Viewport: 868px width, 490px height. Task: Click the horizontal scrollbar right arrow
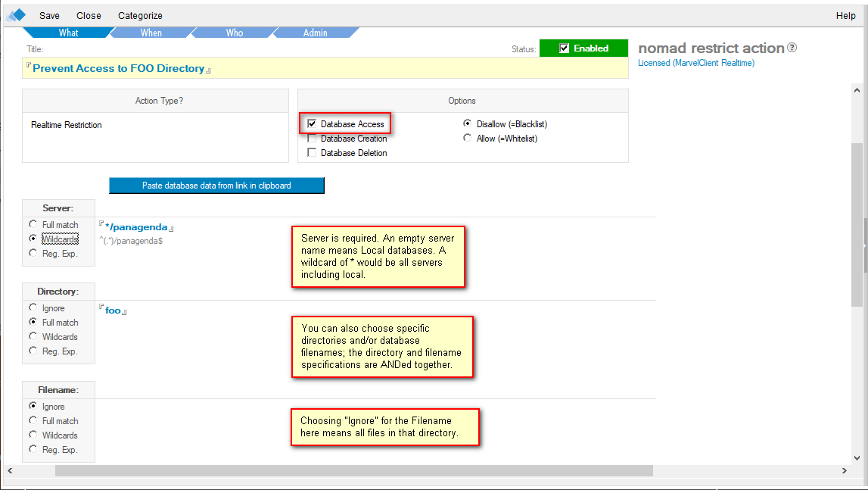pos(845,471)
